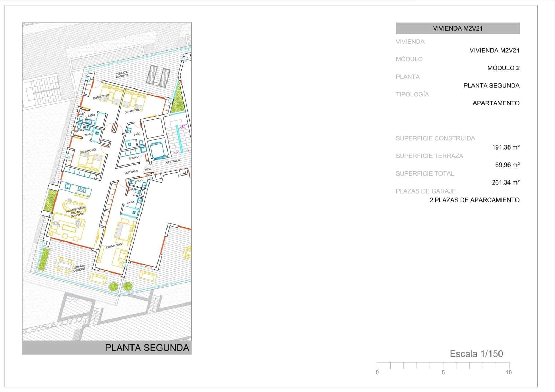Select the top terraza cubierta label
Image resolution: width=555 pixels, height=392 pixels.
coord(122,75)
